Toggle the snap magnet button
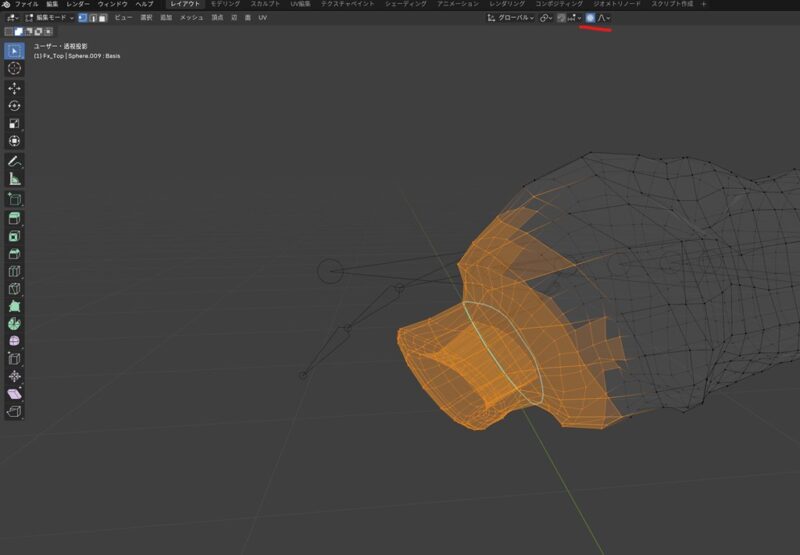 click(562, 18)
